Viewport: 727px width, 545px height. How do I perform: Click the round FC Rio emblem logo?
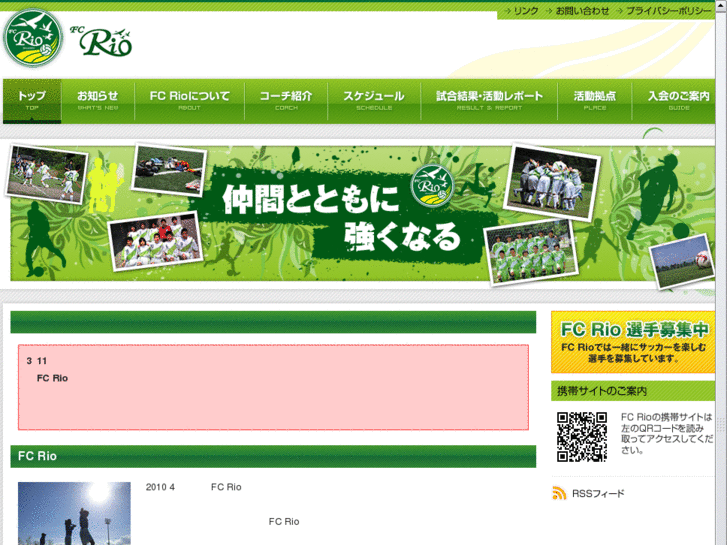(32, 38)
